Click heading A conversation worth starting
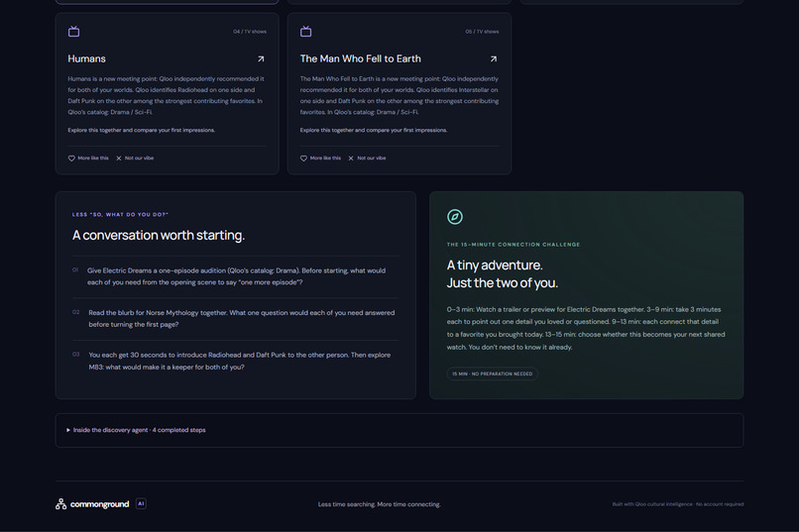Viewport: 799px width, 532px height. [159, 235]
